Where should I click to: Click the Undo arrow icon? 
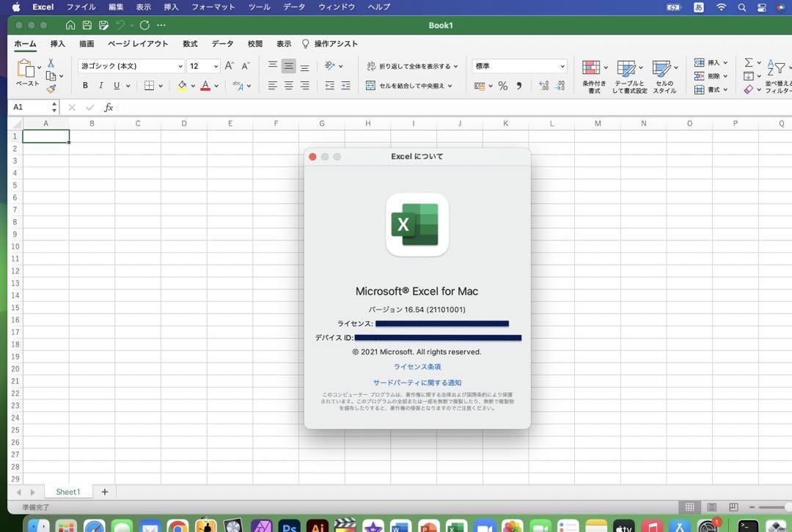point(120,25)
